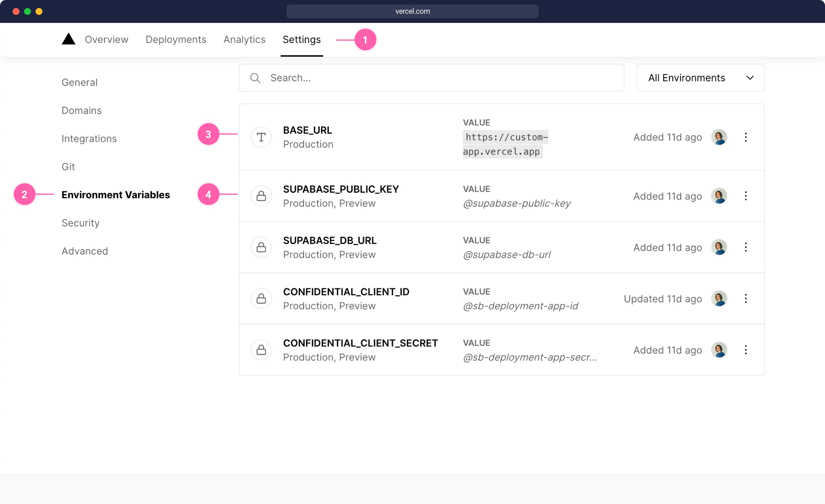This screenshot has width=825, height=504.
Task: Click user avatar on BASE_URL row
Action: click(719, 137)
